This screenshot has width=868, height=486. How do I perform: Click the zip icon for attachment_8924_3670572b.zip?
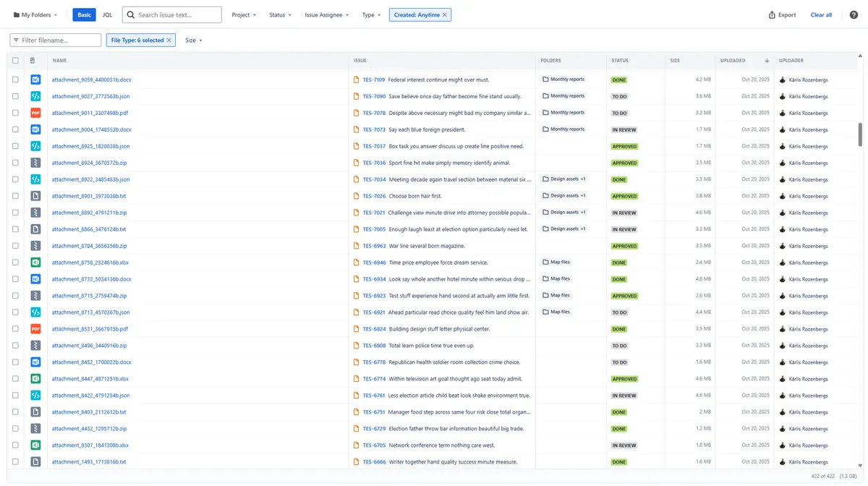coord(35,163)
